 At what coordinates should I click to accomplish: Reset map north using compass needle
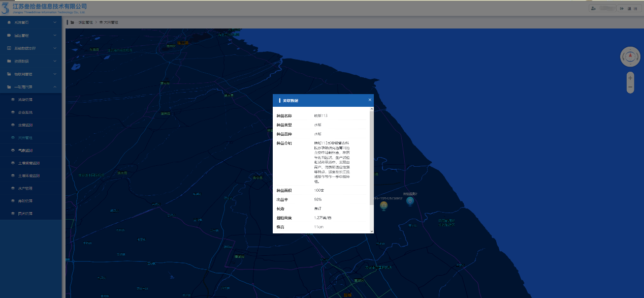tap(630, 56)
